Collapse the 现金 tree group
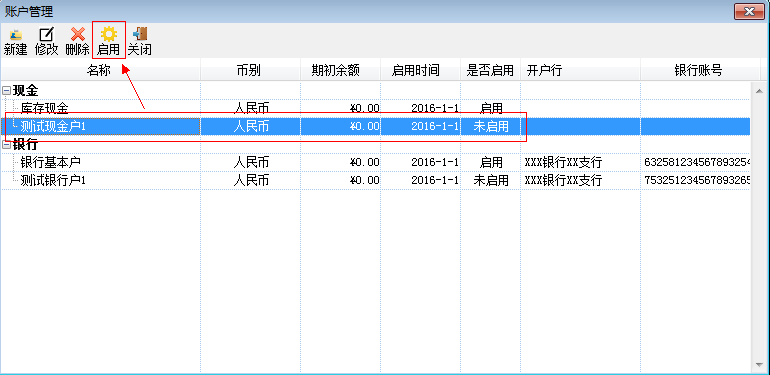Image resolution: width=770 pixels, height=375 pixels. (6, 90)
